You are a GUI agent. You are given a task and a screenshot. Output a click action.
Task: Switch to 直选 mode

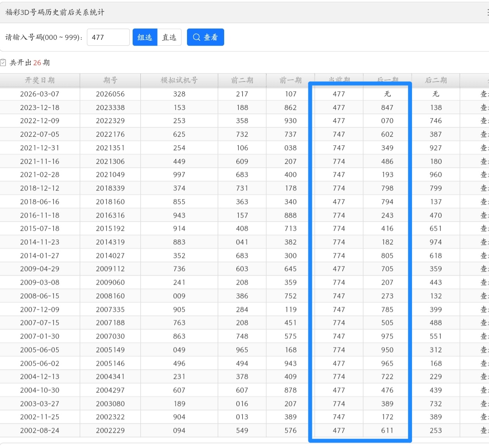tap(169, 37)
